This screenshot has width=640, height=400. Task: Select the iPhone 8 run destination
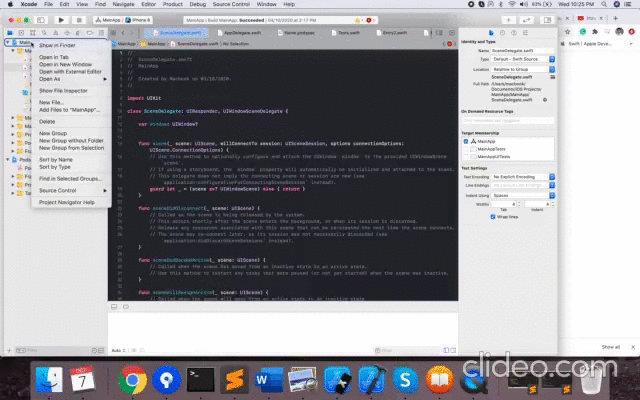[138, 20]
